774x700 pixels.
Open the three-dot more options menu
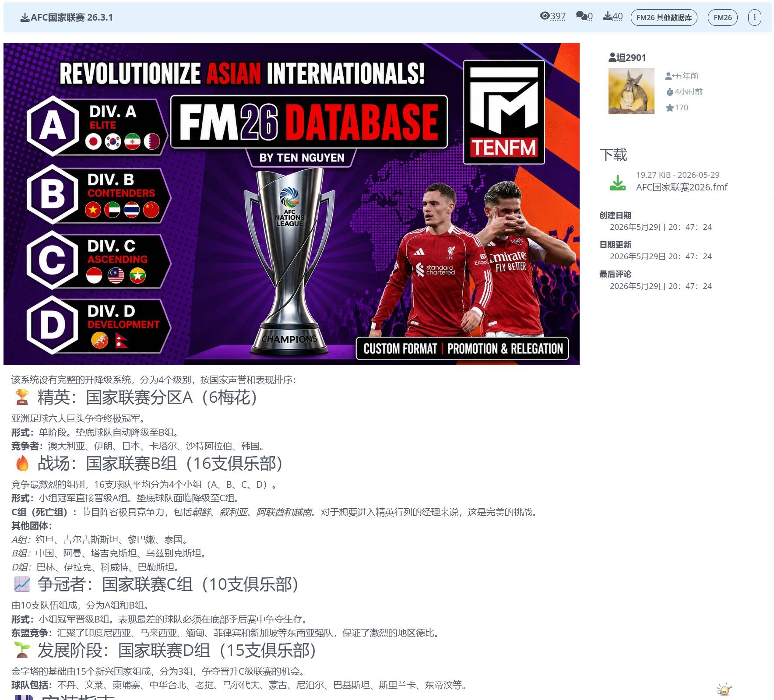[754, 18]
